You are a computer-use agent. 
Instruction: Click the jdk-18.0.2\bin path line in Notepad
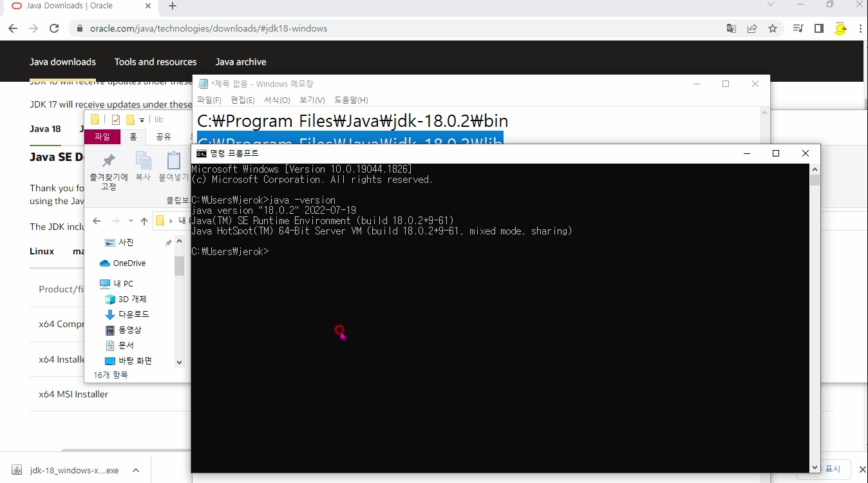[353, 120]
